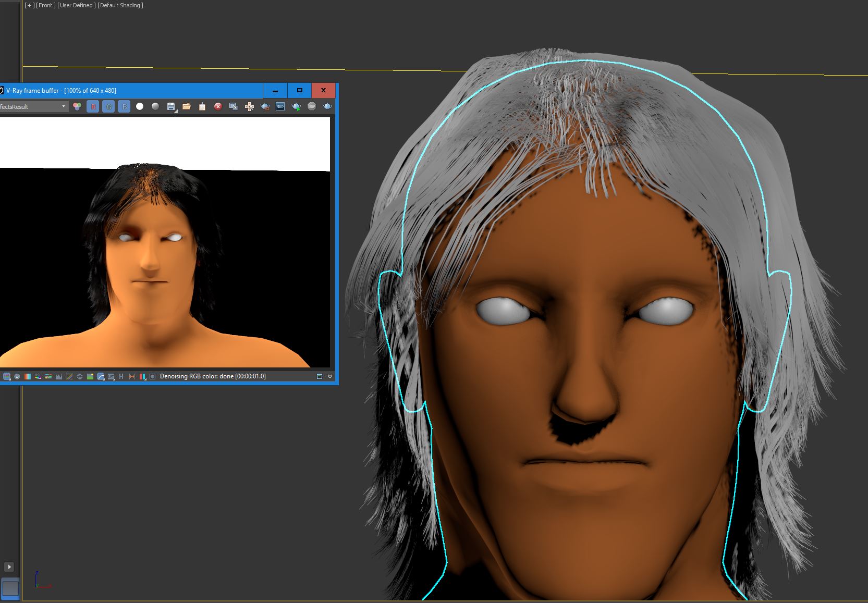This screenshot has height=603, width=868.
Task: Click the Stop rendering button
Action: [x=312, y=106]
